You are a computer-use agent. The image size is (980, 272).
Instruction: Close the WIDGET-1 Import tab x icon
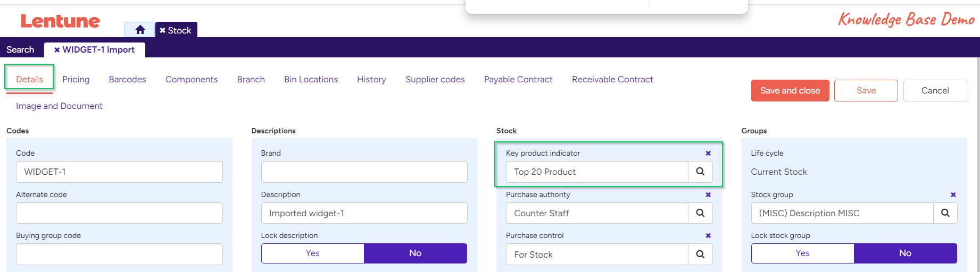coord(57,50)
